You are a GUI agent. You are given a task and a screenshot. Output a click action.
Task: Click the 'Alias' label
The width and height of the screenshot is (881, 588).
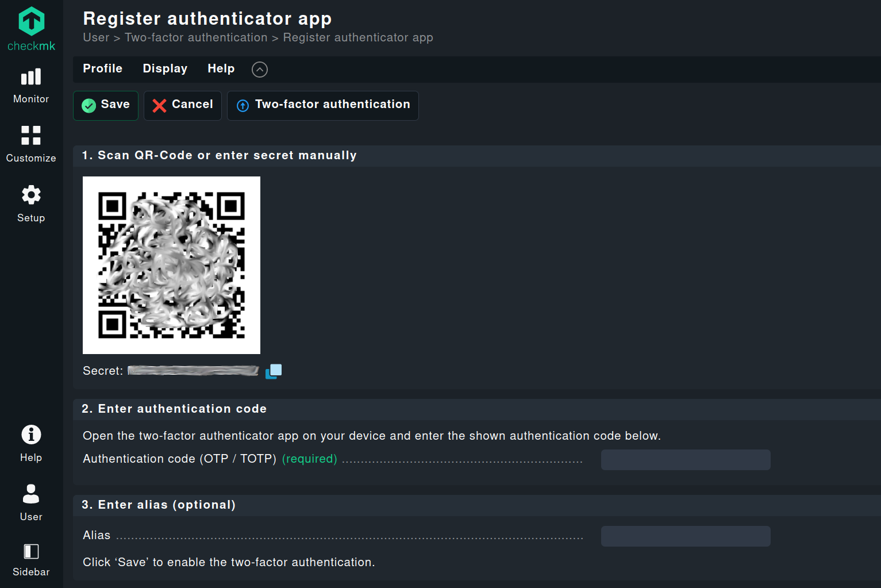pyautogui.click(x=97, y=536)
